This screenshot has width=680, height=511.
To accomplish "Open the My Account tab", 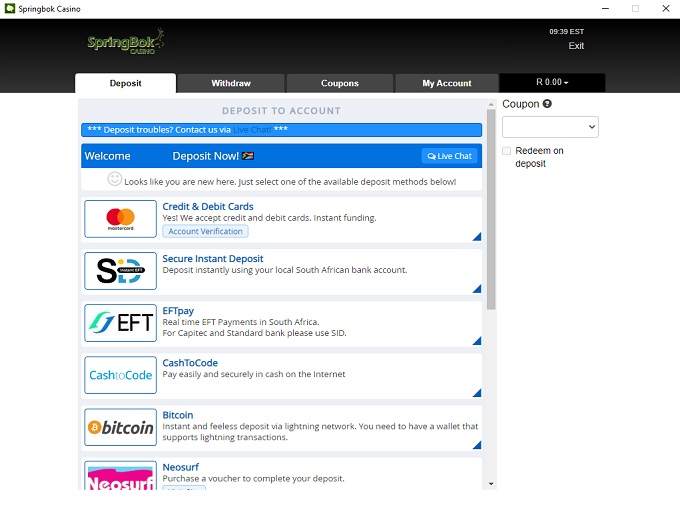I will pyautogui.click(x=446, y=83).
